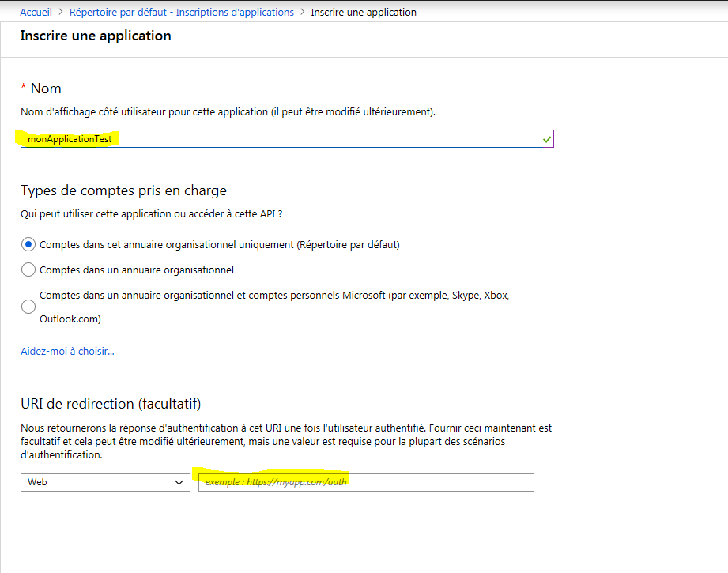Click the label text 'Comptes dans un annuaire organisationnel'
The width and height of the screenshot is (728, 573).
[137, 270]
